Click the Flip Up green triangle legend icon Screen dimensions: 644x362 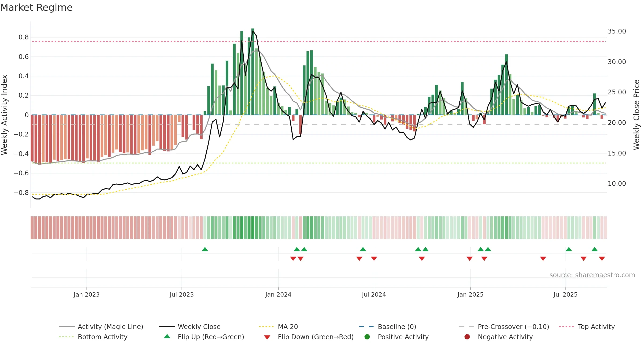point(167,336)
